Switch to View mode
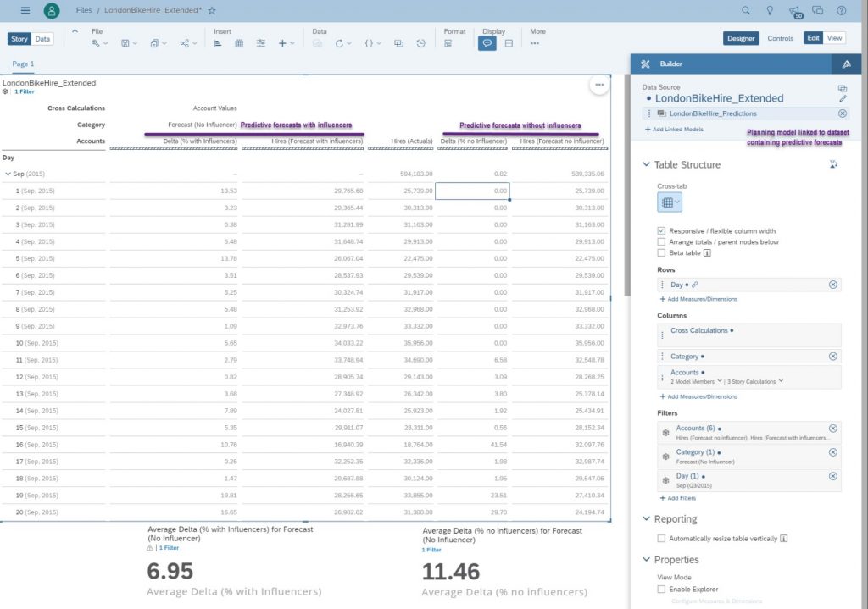The height and width of the screenshot is (609, 868). pos(834,38)
